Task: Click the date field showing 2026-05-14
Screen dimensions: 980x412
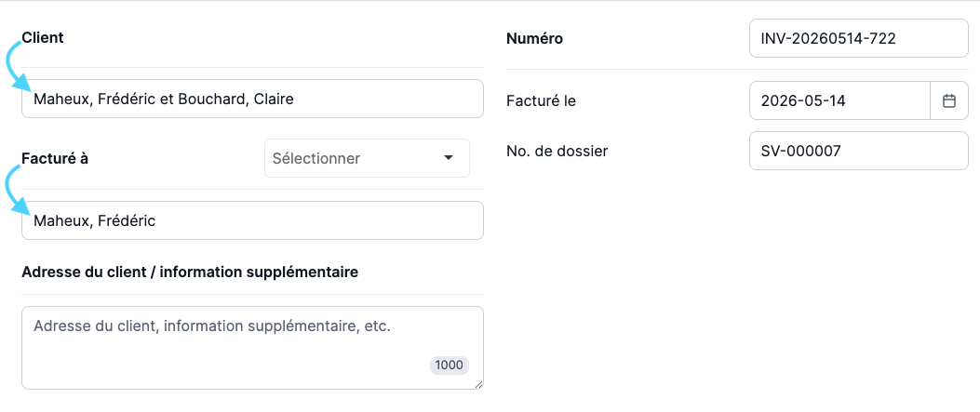Action: point(840,100)
